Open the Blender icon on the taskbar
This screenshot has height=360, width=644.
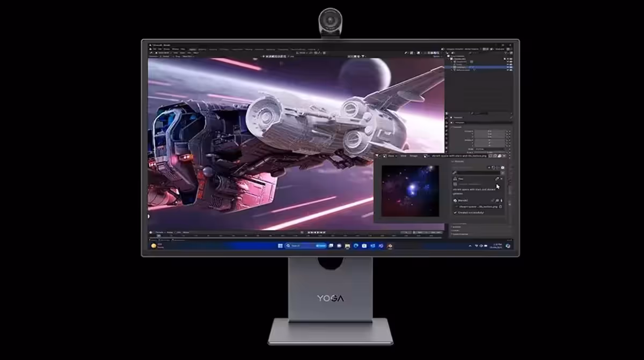(x=390, y=246)
